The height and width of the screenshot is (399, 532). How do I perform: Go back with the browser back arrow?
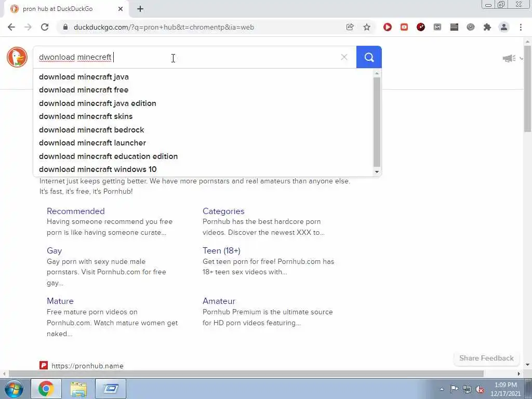click(x=11, y=27)
